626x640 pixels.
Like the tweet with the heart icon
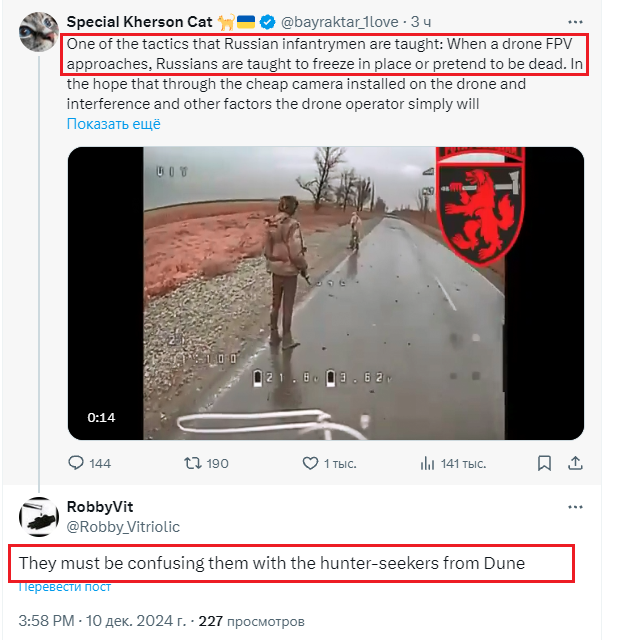[311, 463]
